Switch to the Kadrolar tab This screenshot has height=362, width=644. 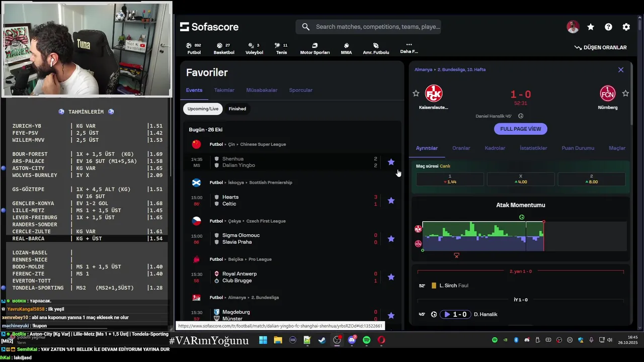(x=495, y=148)
